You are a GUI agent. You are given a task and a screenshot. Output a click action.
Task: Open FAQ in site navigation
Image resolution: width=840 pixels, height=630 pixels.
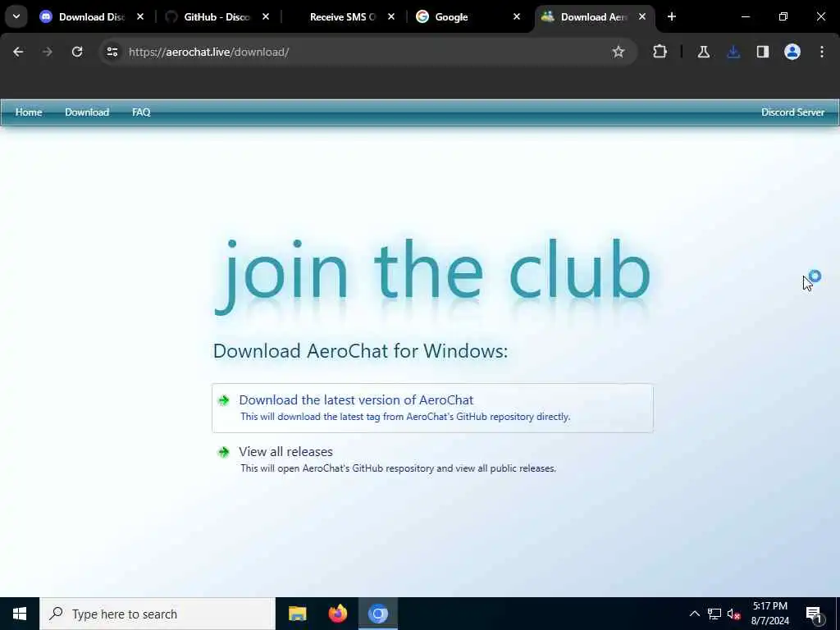(x=141, y=112)
